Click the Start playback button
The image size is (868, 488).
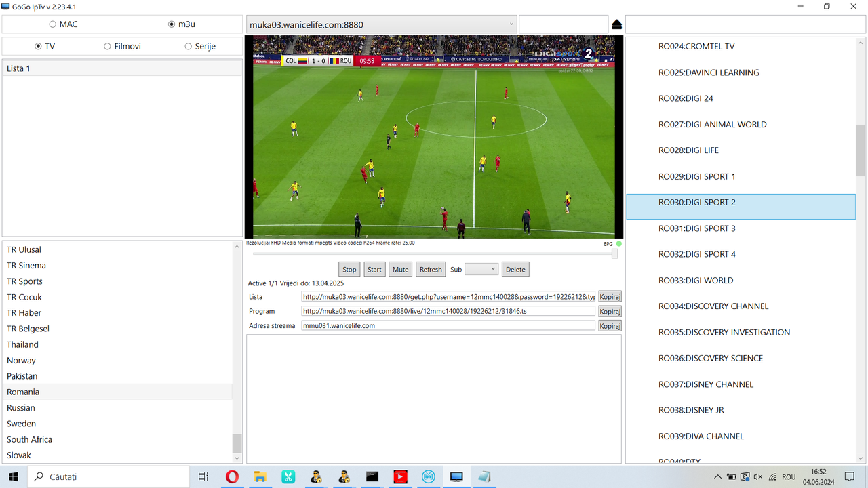coord(374,269)
